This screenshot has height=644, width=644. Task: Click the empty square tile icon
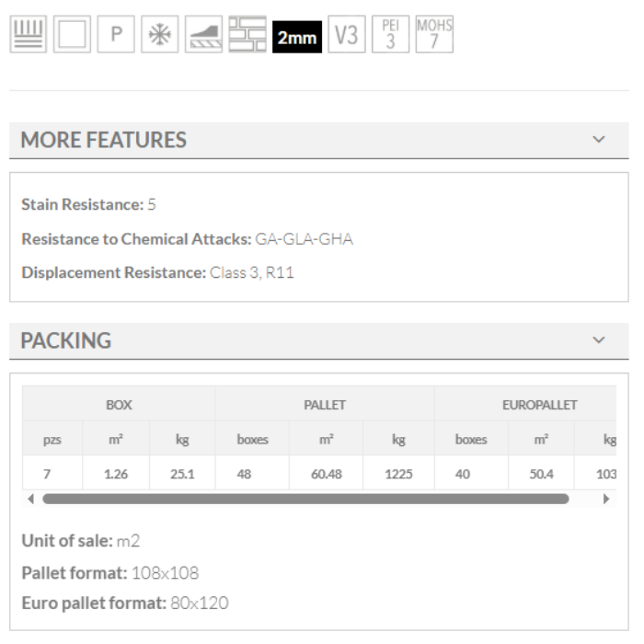pos(71,36)
